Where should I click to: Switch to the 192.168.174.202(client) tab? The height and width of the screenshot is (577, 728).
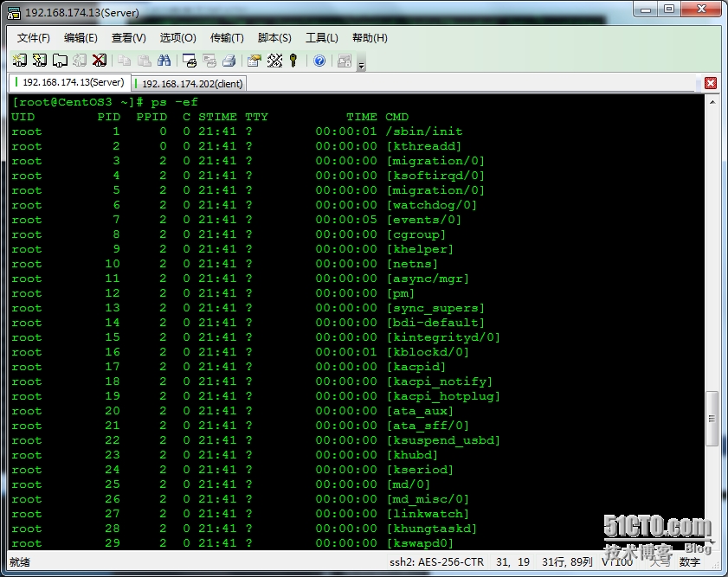[190, 84]
